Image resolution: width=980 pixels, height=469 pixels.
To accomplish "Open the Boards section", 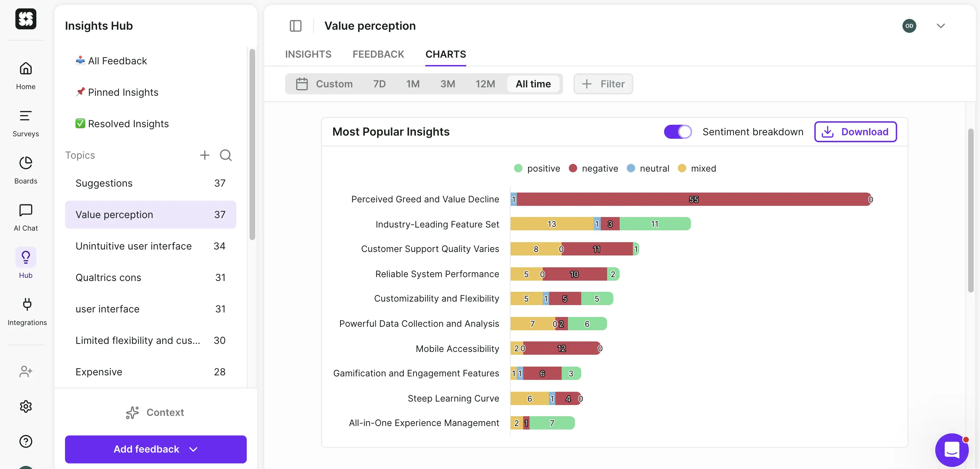I will tap(25, 169).
